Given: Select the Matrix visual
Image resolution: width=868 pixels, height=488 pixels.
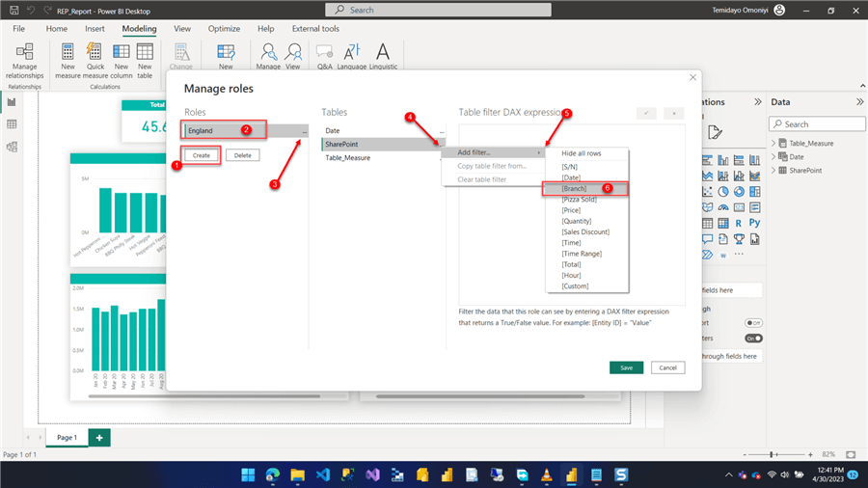Looking at the screenshot, I should tap(723, 224).
